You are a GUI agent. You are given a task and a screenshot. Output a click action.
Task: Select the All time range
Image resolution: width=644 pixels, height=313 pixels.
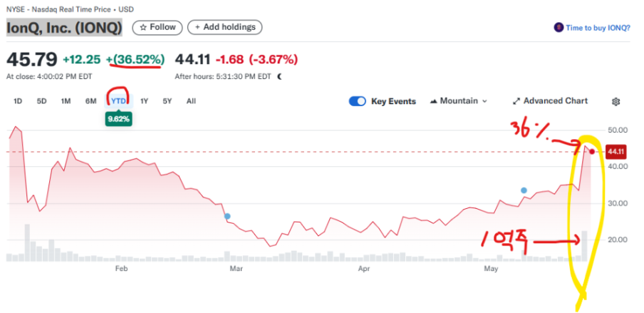[191, 101]
